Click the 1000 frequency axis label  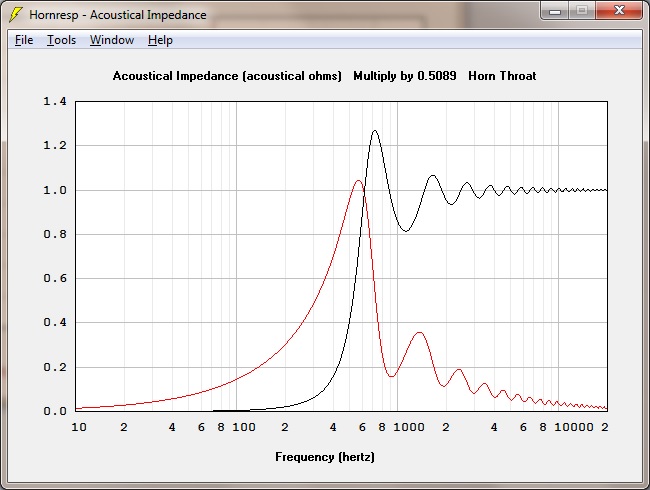408,427
